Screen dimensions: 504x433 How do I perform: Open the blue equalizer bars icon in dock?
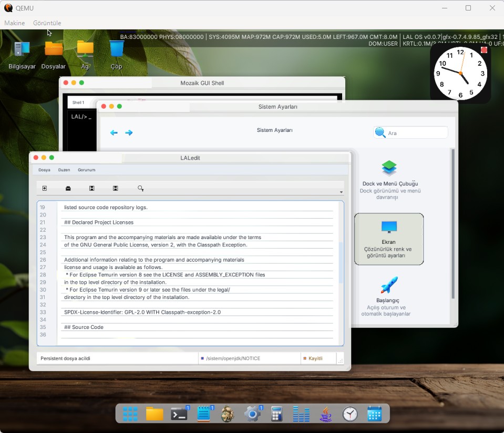tap(301, 414)
